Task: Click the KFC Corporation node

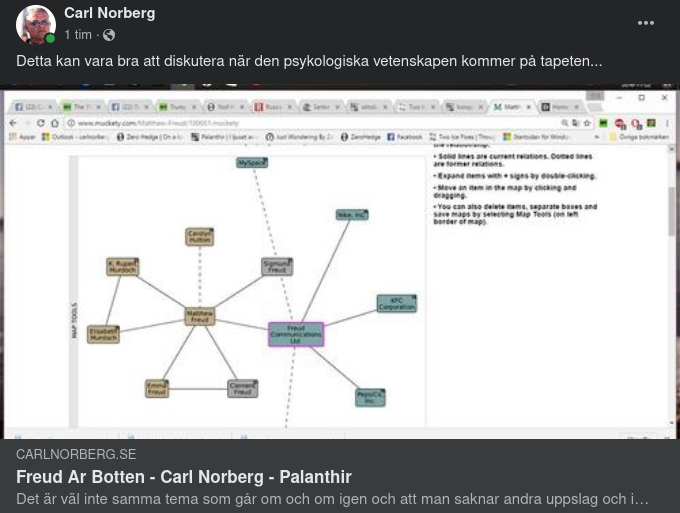Action: click(396, 303)
